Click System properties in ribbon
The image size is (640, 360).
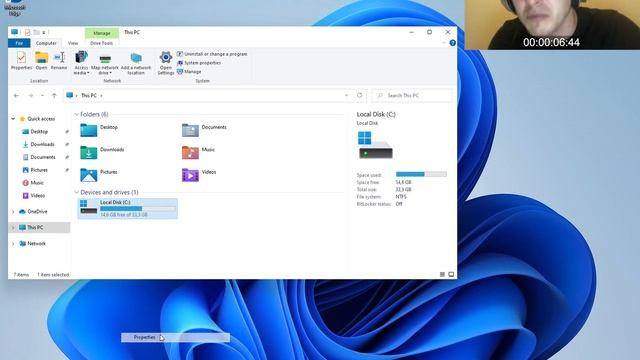tap(199, 63)
